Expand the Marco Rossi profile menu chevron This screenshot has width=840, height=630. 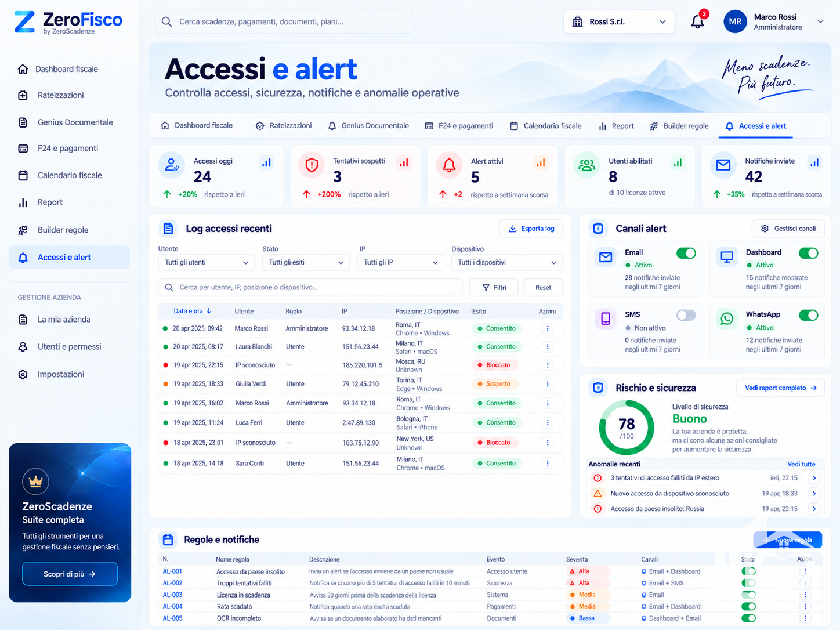pos(820,21)
